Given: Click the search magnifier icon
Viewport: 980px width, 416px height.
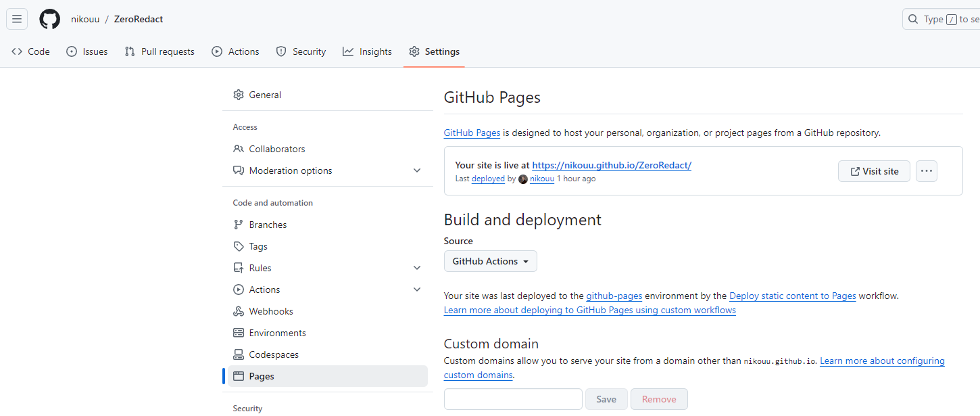Looking at the screenshot, I should click(913, 19).
